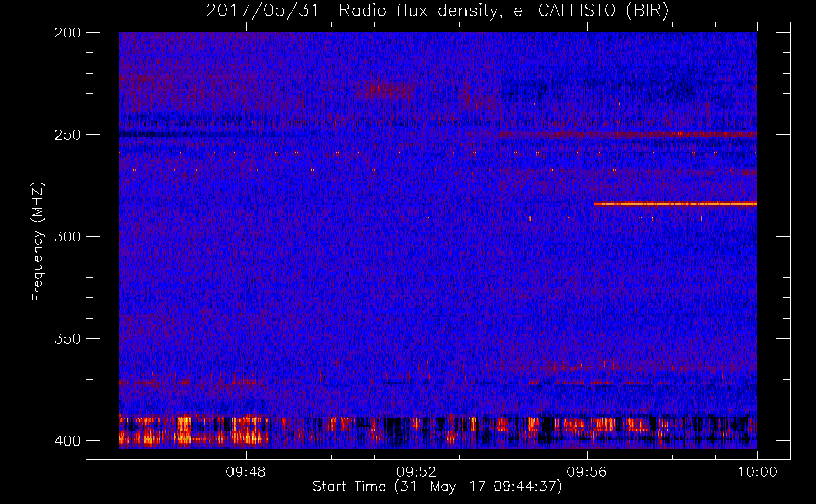Viewport: 816px width, 504px height.
Task: Click the 09:56 time tick label
Action: [x=587, y=472]
